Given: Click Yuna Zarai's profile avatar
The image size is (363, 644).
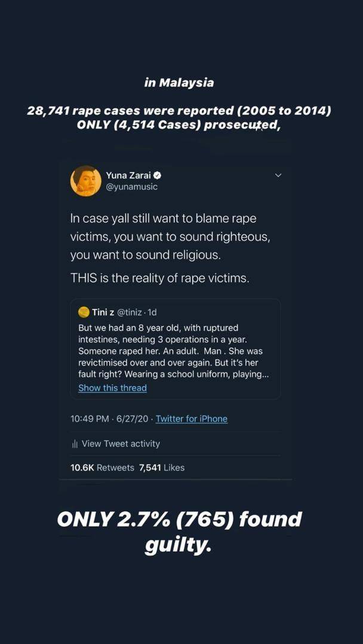Looking at the screenshot, I should (86, 181).
